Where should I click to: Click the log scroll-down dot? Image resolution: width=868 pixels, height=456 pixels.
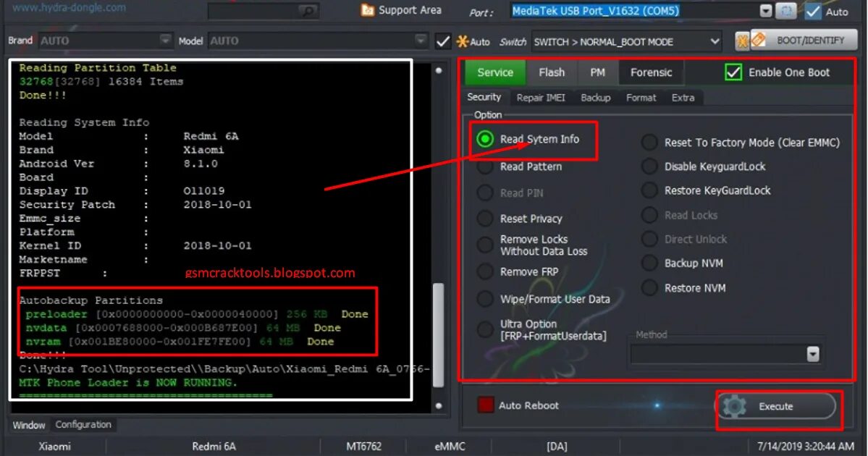[439, 405]
